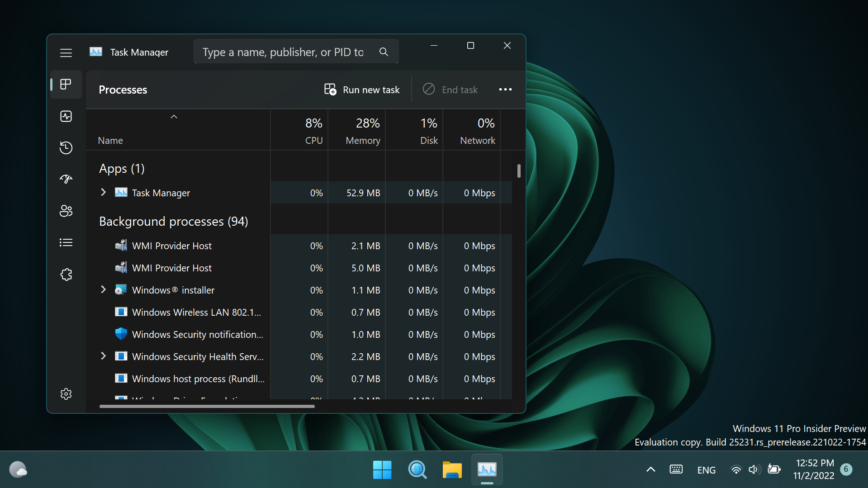Open Task Manager Settings via gear icon
This screenshot has height=488, width=868.
(x=66, y=393)
